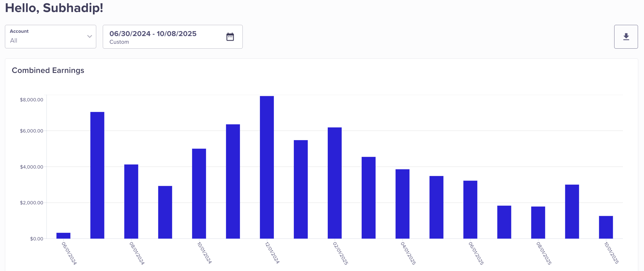Open the calendar date picker icon

[230, 37]
